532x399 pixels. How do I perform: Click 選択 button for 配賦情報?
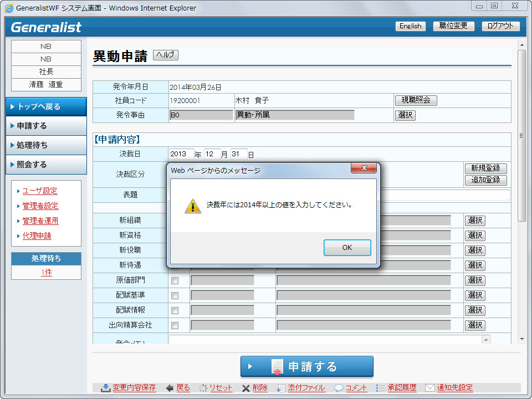click(475, 310)
